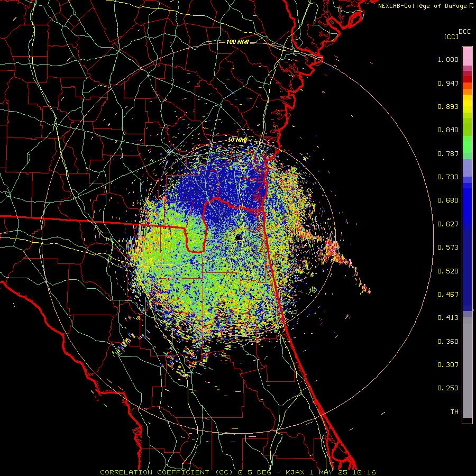476x476 pixels.
Task: Select the 0.733 scale value
Action: 448,177
